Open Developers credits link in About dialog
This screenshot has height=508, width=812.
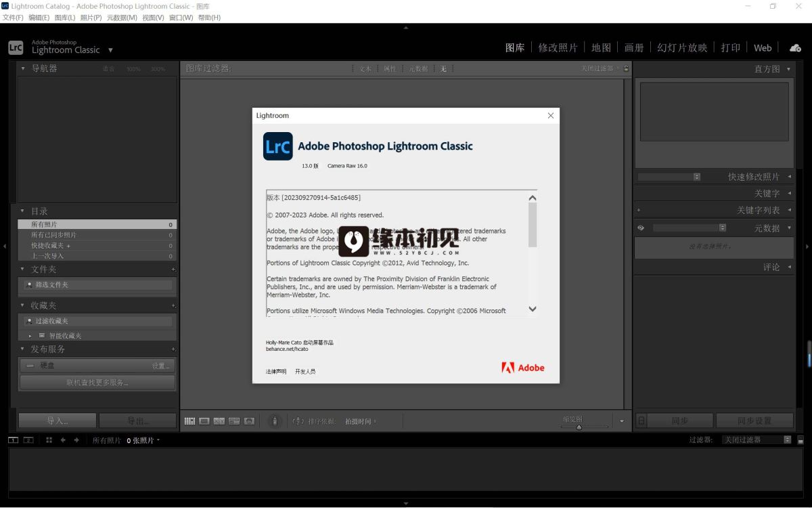tap(305, 371)
